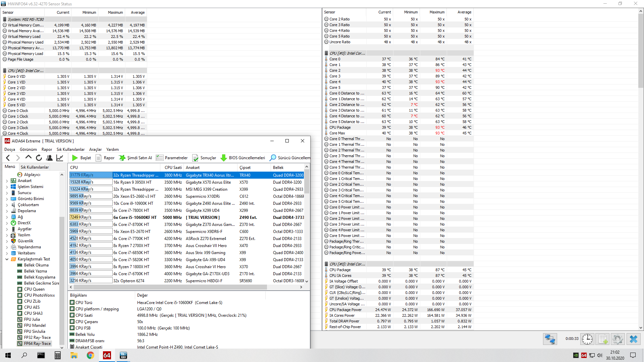Expand DirectX tree node
This screenshot has height=362, width=644.
[x=7, y=223]
